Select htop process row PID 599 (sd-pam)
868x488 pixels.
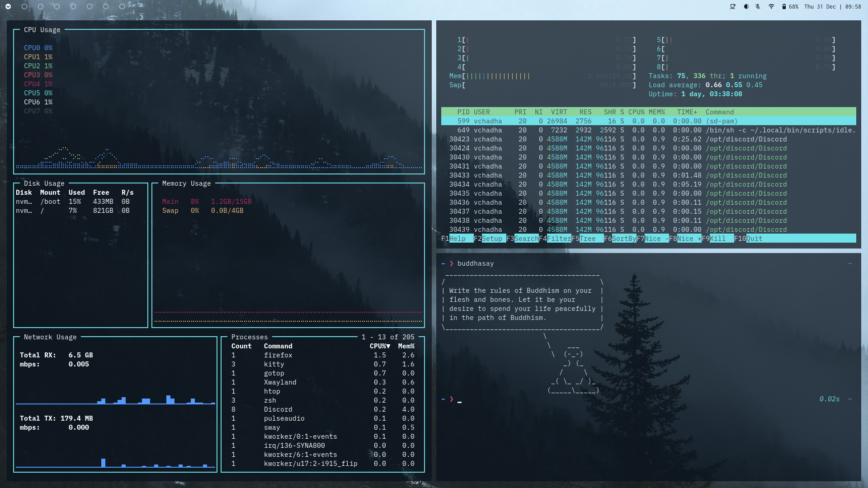(x=648, y=121)
